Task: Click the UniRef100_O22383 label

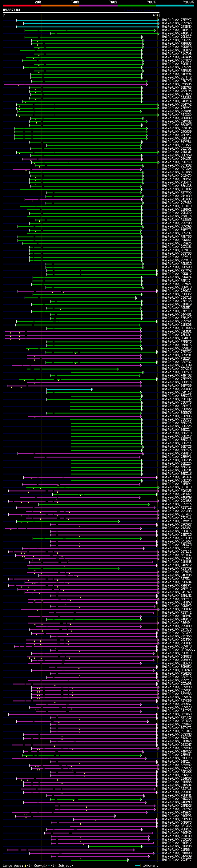Action: pos(176,98)
